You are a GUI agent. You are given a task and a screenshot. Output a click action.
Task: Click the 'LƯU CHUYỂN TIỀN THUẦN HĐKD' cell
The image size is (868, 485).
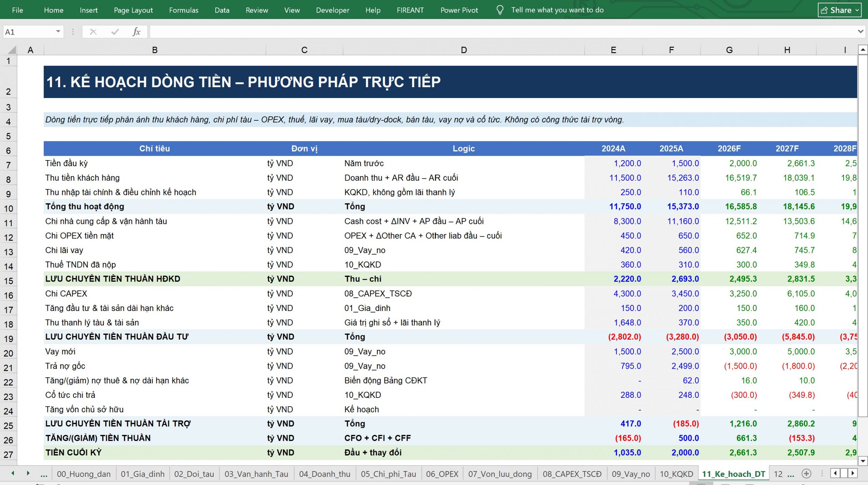tap(155, 279)
